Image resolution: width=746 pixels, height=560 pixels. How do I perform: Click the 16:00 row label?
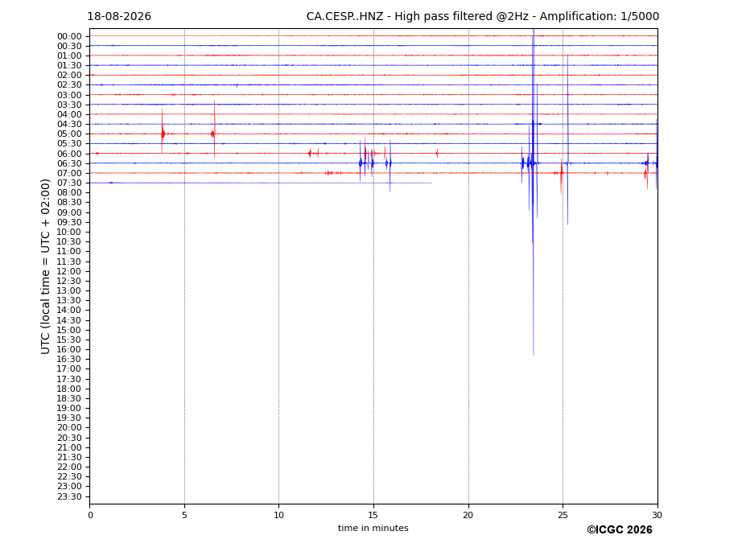(x=69, y=350)
